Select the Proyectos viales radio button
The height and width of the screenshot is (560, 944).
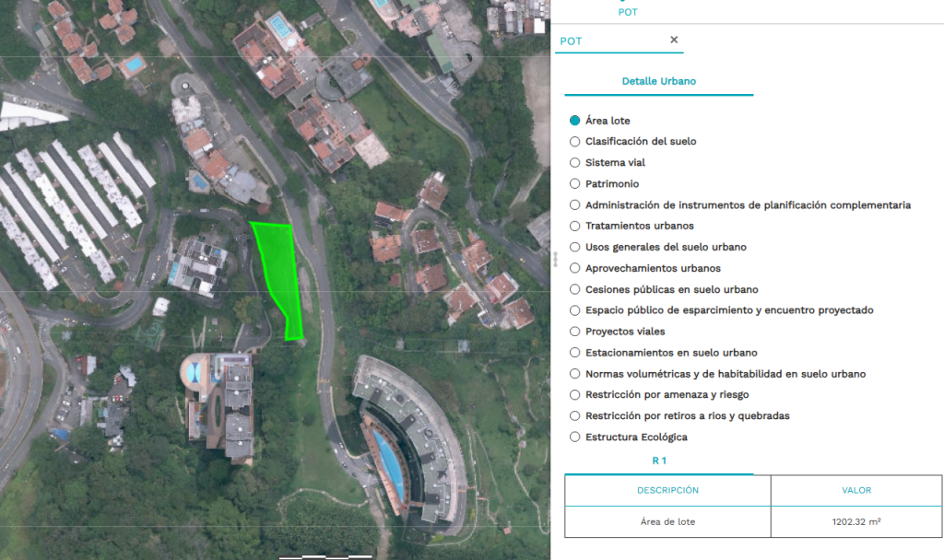pos(575,332)
